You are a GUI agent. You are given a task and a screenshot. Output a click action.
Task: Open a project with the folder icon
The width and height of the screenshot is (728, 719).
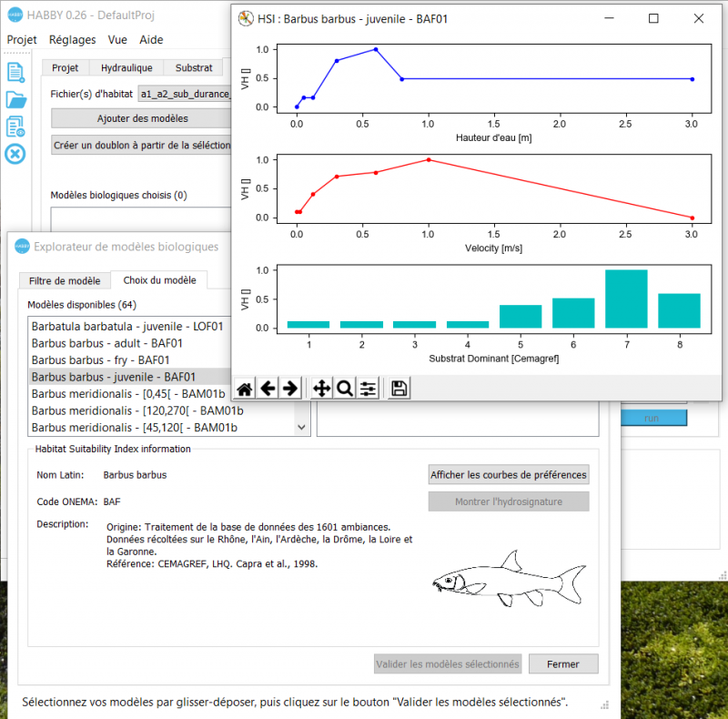click(15, 100)
